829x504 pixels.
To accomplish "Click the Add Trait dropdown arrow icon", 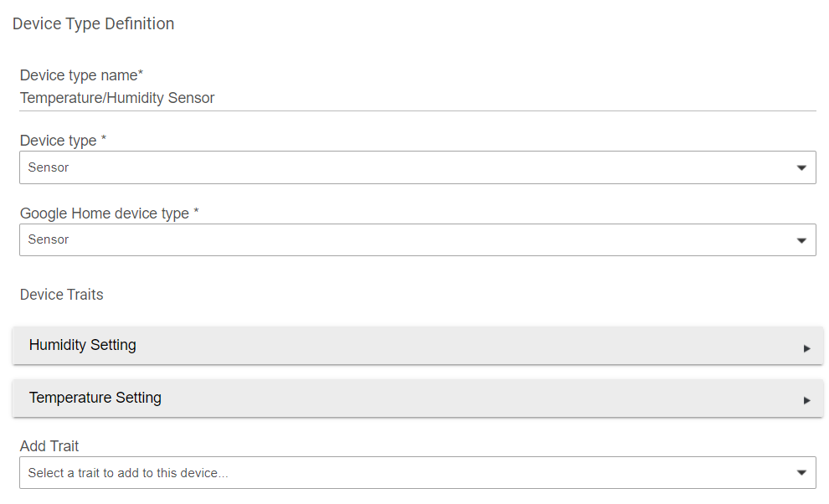I will (801, 473).
